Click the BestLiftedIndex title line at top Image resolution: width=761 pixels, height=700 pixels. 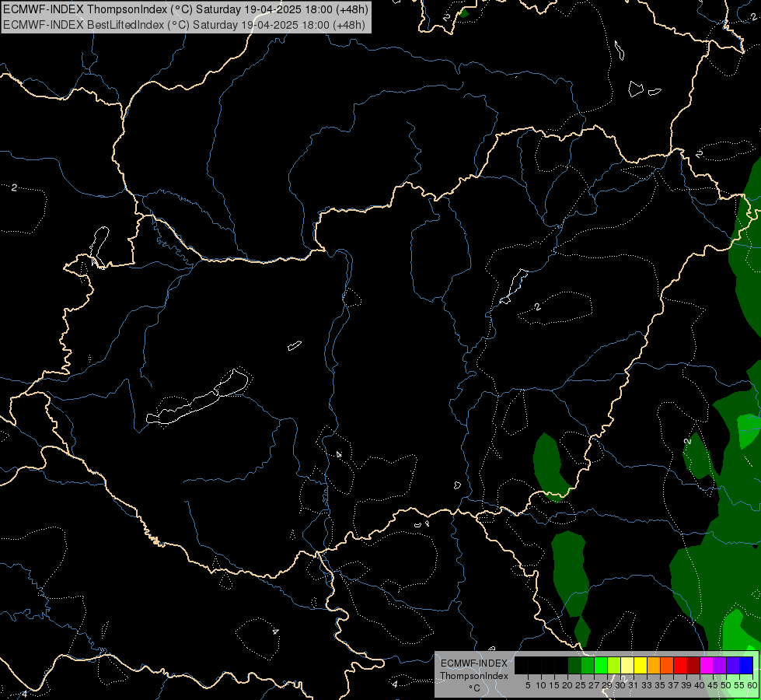(184, 25)
